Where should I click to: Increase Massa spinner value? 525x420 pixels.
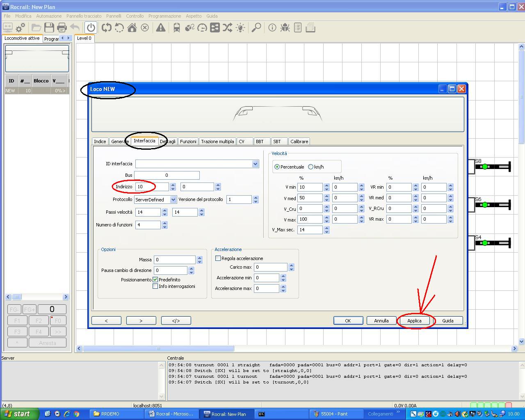[199, 258]
